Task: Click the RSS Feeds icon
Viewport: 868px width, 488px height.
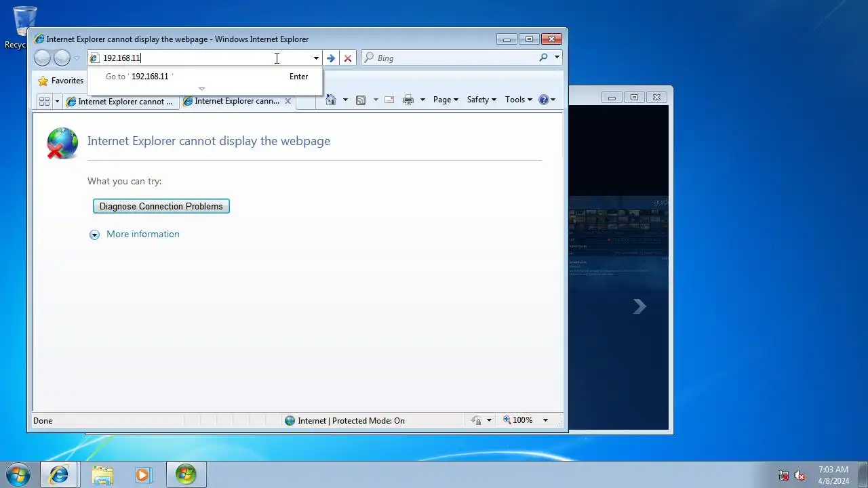Action: click(361, 100)
